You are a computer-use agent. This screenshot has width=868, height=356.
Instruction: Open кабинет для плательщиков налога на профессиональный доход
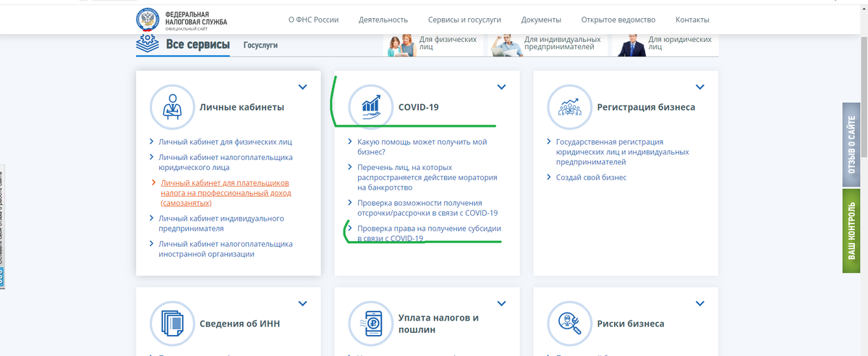225,193
